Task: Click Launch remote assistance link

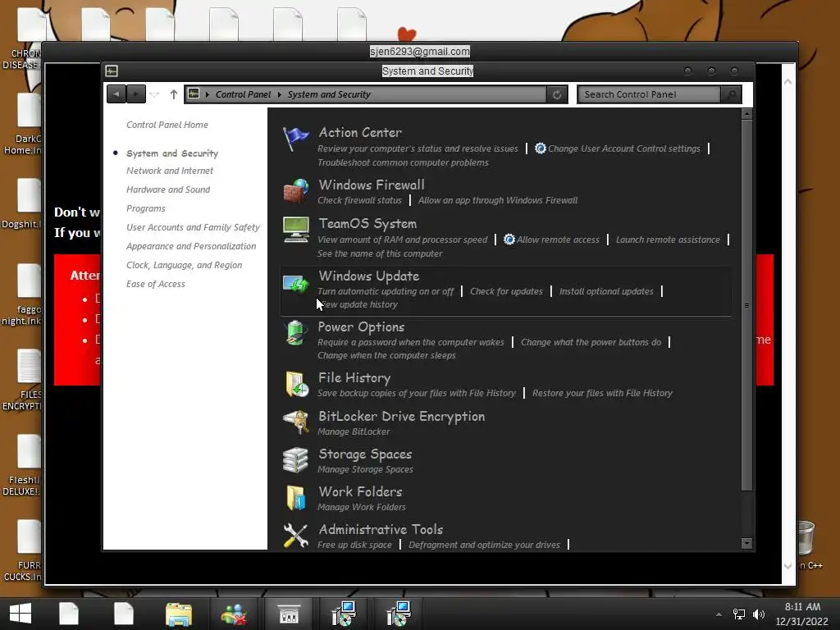Action: click(668, 240)
